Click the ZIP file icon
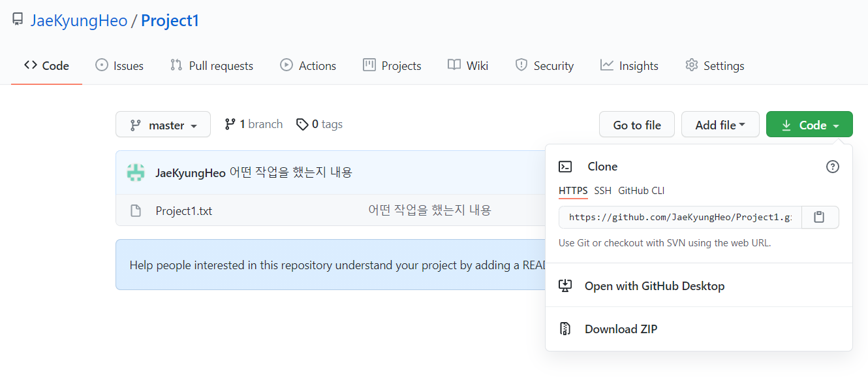 (565, 329)
